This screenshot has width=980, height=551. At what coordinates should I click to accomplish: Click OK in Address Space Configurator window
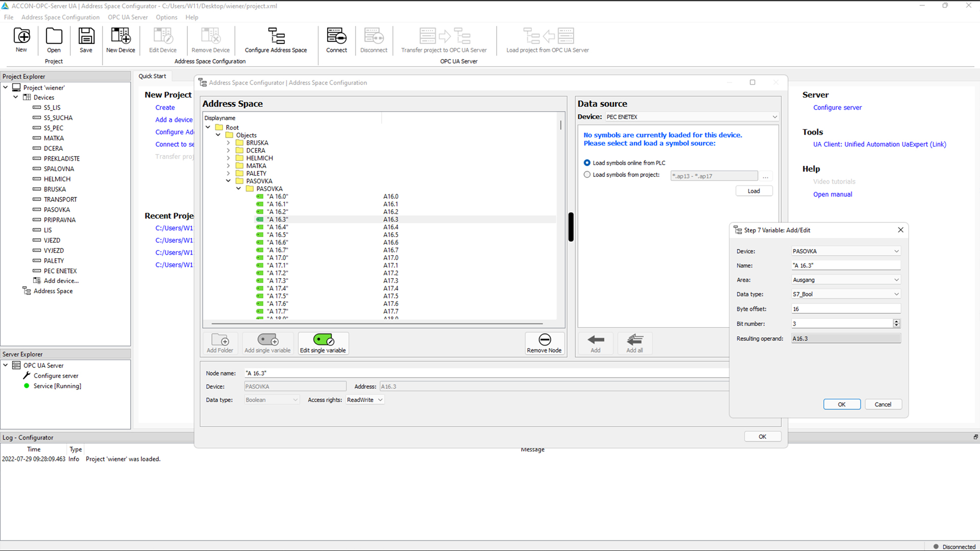tap(762, 437)
